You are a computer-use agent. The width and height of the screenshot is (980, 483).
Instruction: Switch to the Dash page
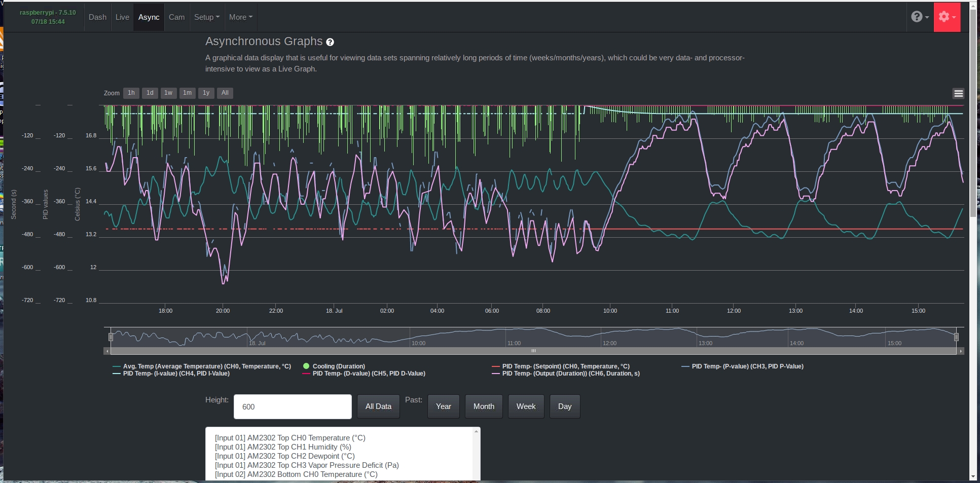97,17
